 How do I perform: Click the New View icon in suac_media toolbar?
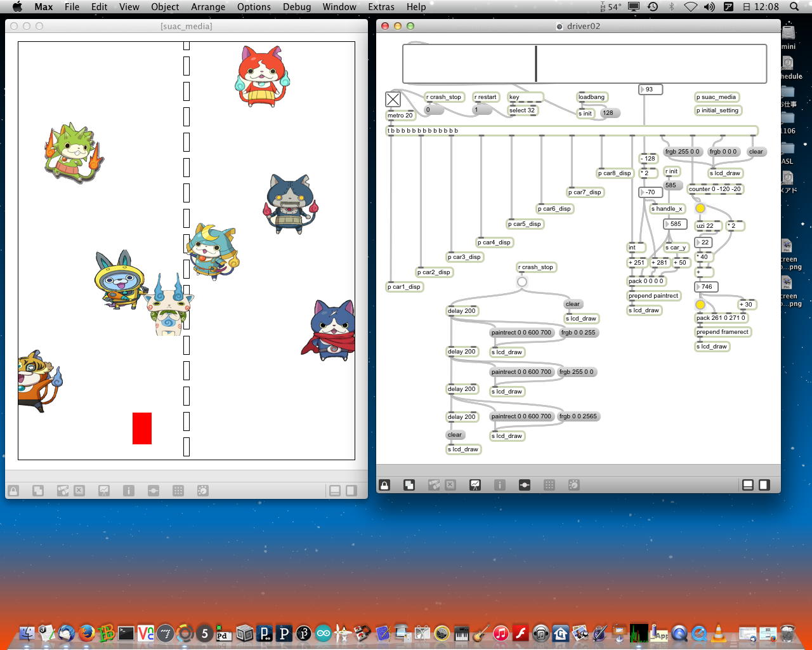pyautogui.click(x=38, y=491)
